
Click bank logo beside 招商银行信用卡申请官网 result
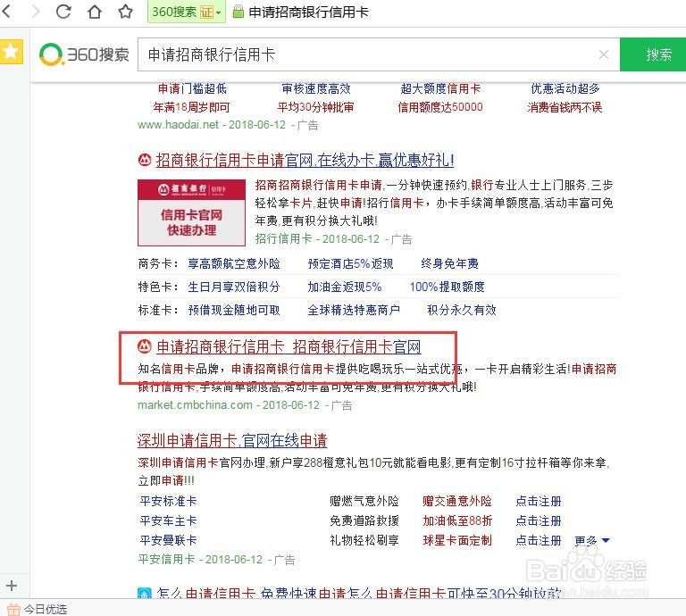(x=145, y=160)
